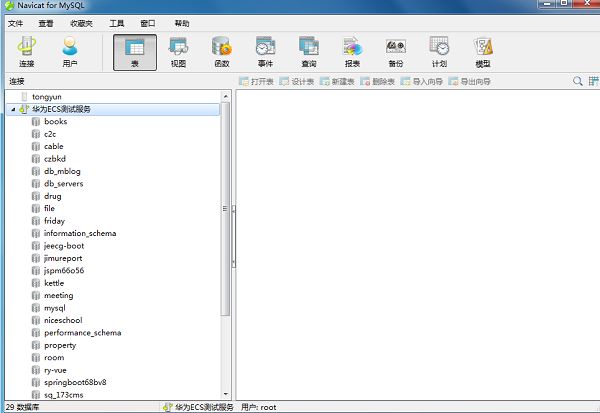Select the sq_173cms database

click(x=64, y=395)
